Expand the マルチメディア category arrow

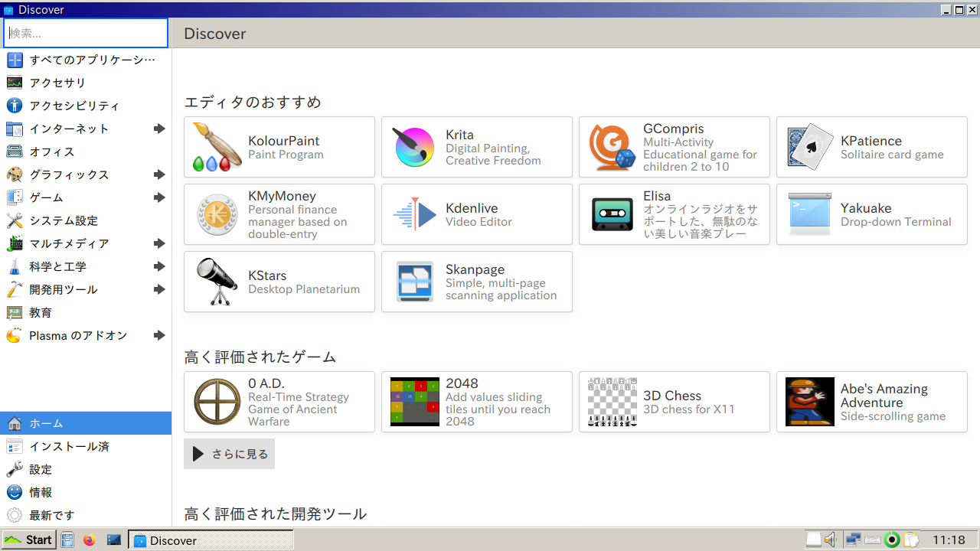tap(159, 243)
